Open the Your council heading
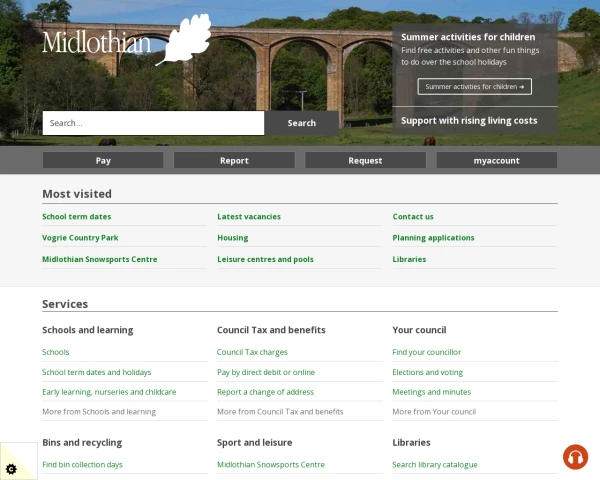Viewport: 600px width, 480px height. 419,330
